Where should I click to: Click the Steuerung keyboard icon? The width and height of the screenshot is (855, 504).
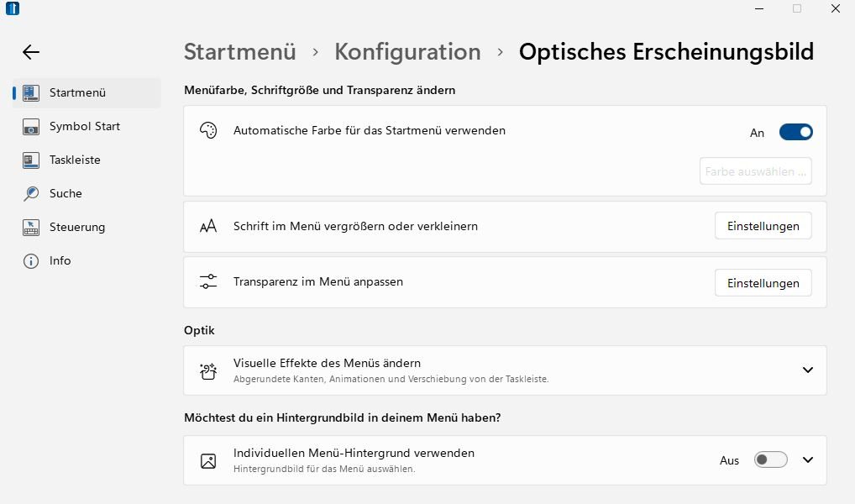click(31, 227)
